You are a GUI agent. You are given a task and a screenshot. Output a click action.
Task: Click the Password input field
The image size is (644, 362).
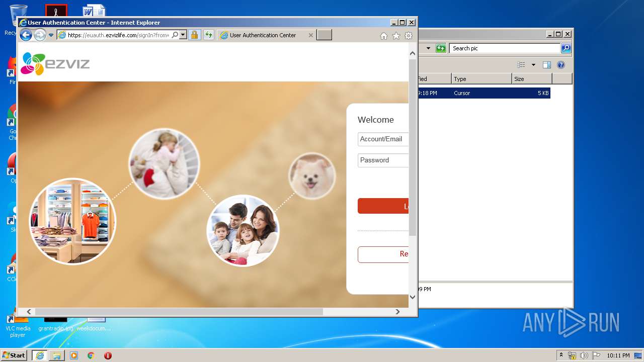[x=383, y=160]
